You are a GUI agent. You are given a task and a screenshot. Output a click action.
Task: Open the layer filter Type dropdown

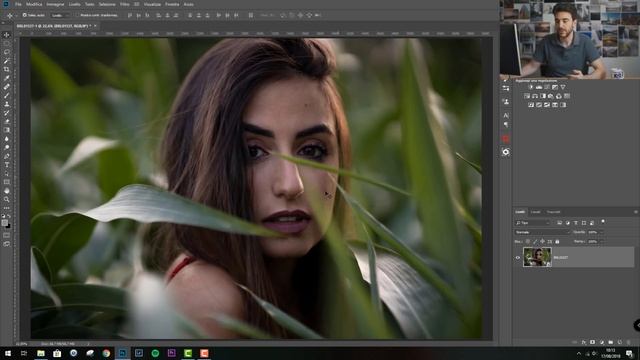pos(533,223)
